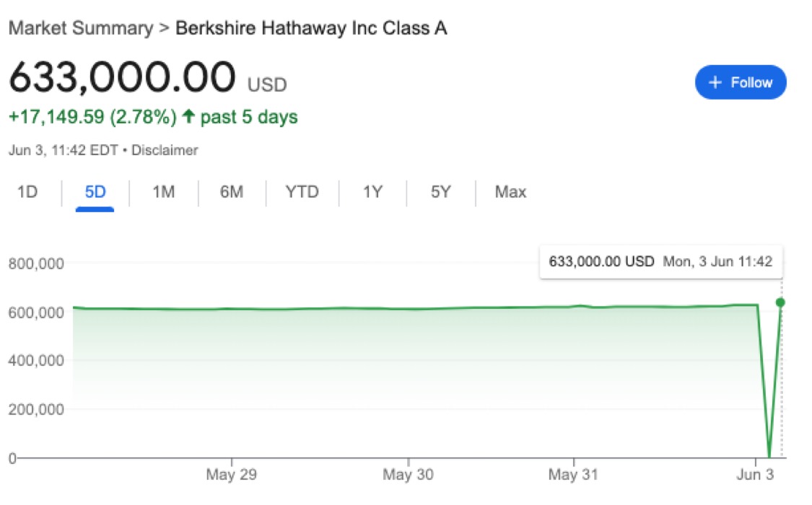Viewport: 812px width, 505px height.
Task: Click the Follow button
Action: [741, 83]
